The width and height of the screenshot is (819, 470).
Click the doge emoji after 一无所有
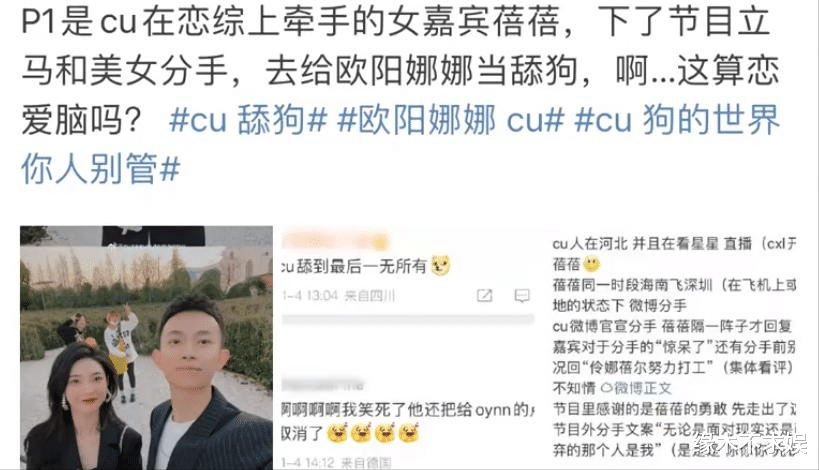[440, 266]
